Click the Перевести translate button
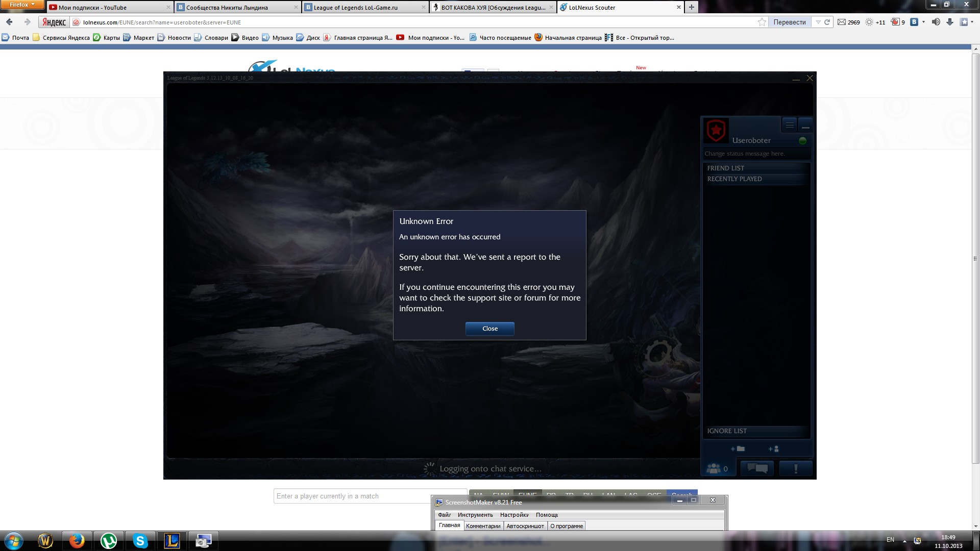 789,22
